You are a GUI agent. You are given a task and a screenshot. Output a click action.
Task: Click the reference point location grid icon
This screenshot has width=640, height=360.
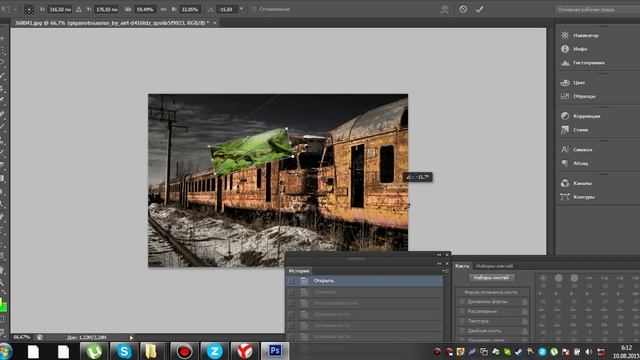tap(29, 9)
